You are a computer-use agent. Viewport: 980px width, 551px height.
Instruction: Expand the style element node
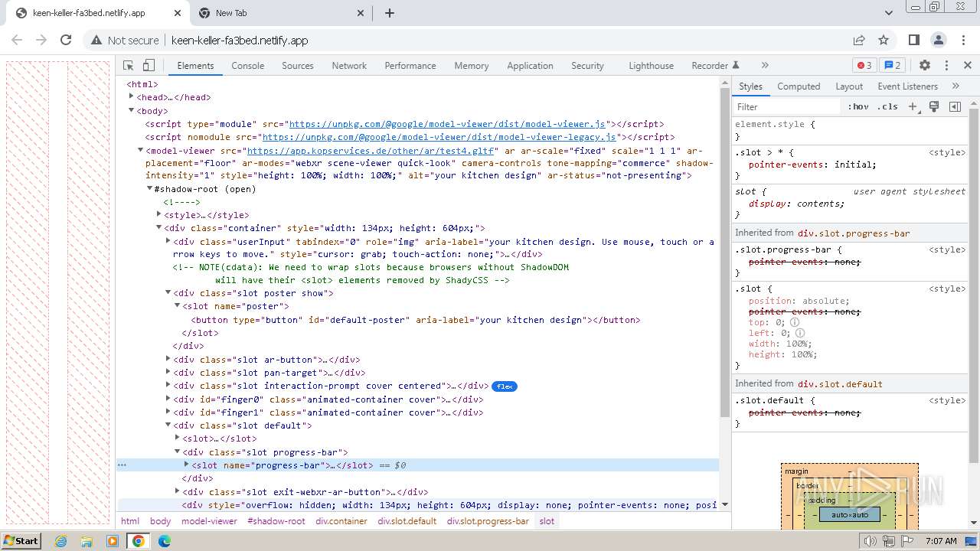point(159,214)
